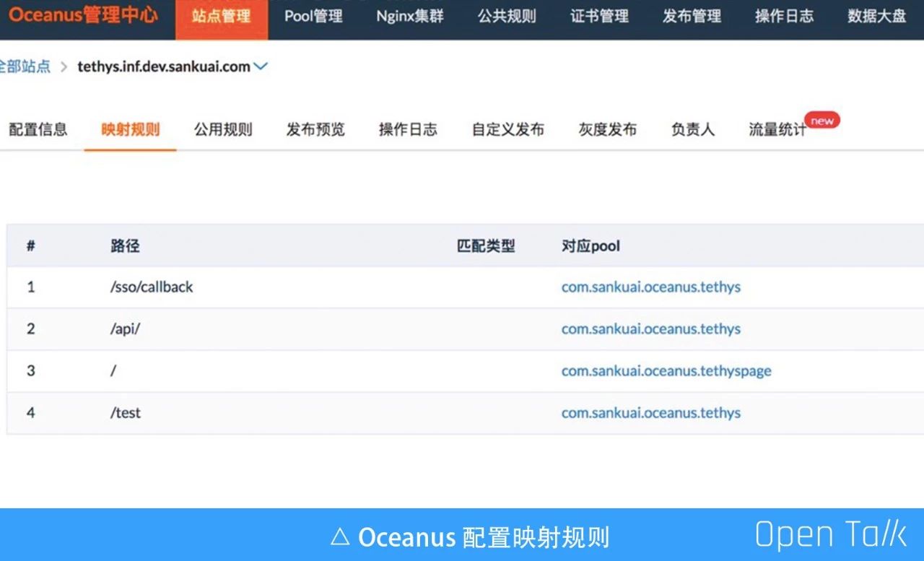Select the 自定义发布 tab
Image resolution: width=924 pixels, height=561 pixels.
click(x=507, y=130)
